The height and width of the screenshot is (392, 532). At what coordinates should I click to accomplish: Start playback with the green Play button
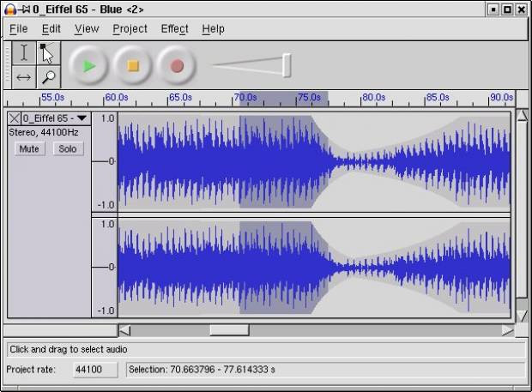click(88, 65)
